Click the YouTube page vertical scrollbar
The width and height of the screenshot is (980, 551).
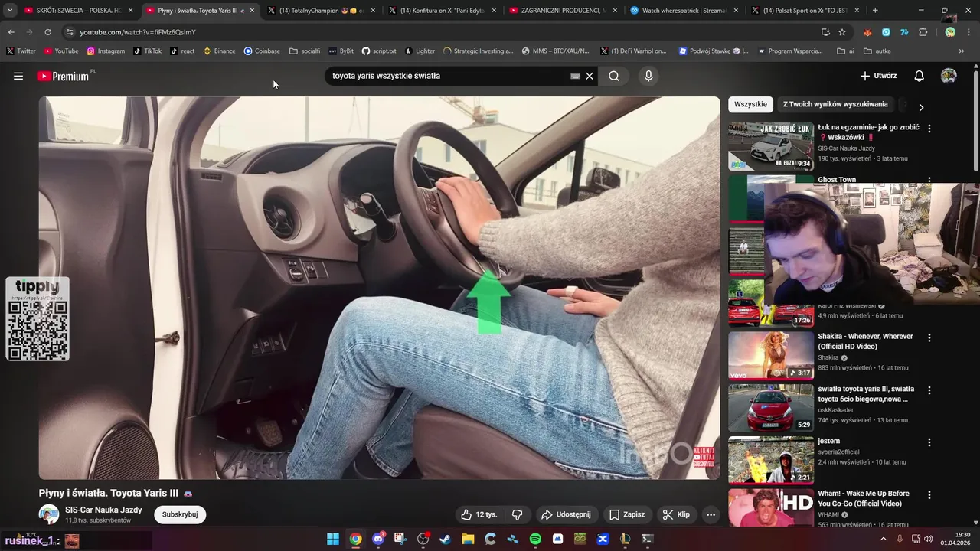[x=976, y=122]
